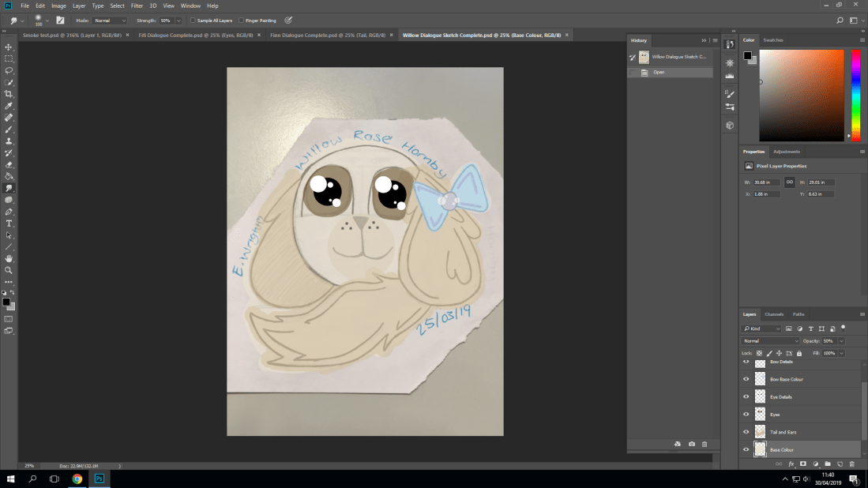Select the Crop tool

point(9,93)
